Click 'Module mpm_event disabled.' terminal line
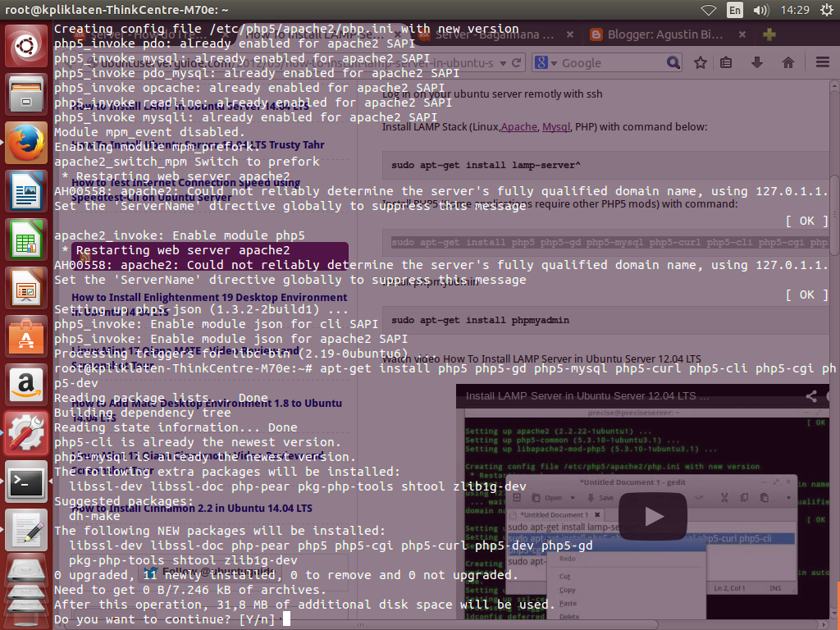 click(x=149, y=132)
